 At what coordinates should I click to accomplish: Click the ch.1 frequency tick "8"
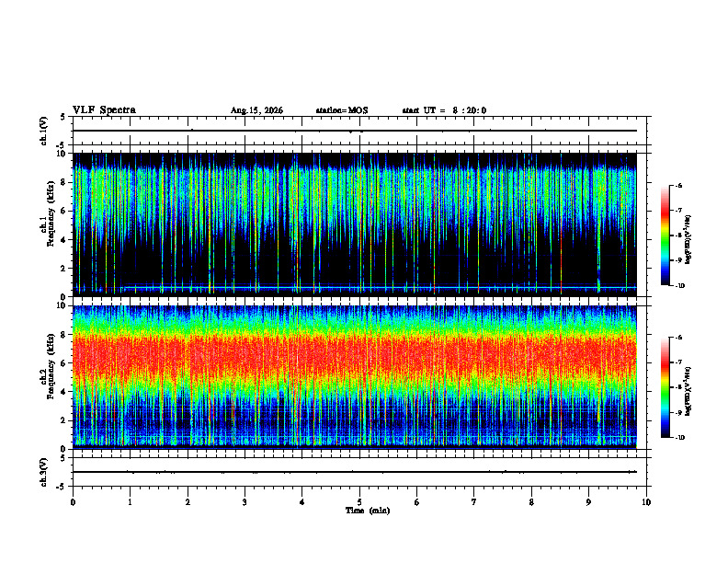64,182
